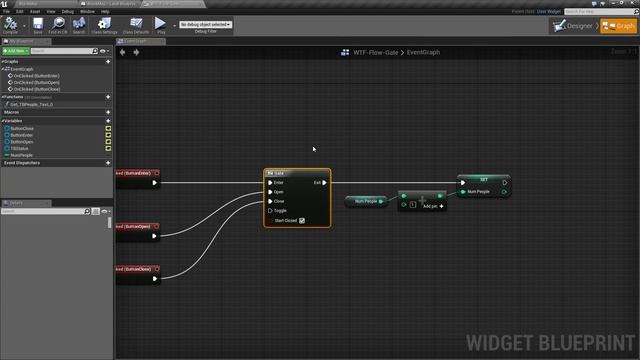This screenshot has height=360, width=640.
Task: Toggle editable eye for TBStatus variable
Action: [x=108, y=149]
